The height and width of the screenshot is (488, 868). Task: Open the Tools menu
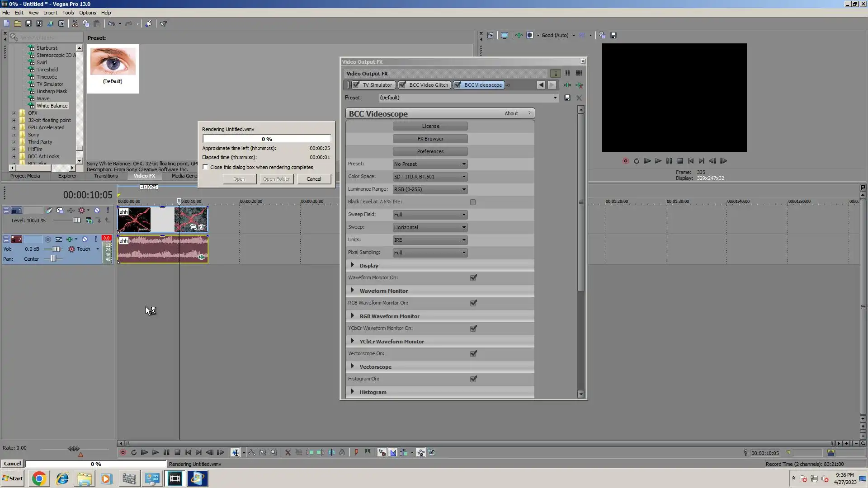click(68, 13)
